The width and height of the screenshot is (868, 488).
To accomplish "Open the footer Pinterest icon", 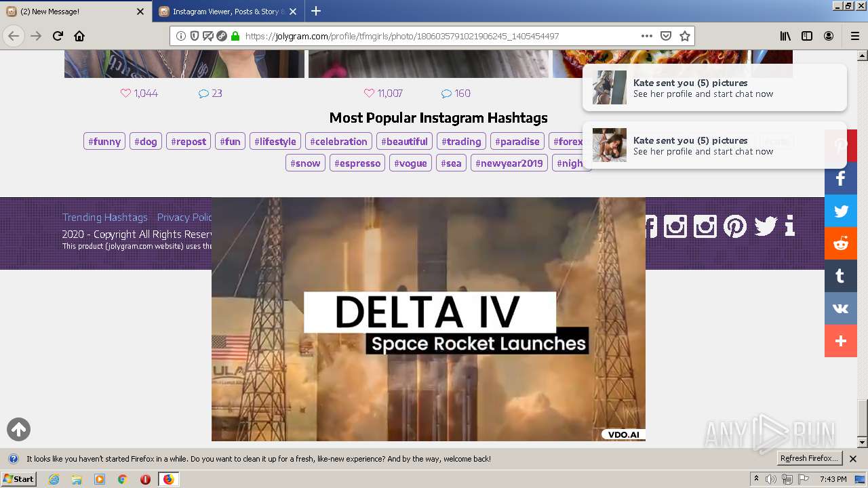I will pos(735,226).
